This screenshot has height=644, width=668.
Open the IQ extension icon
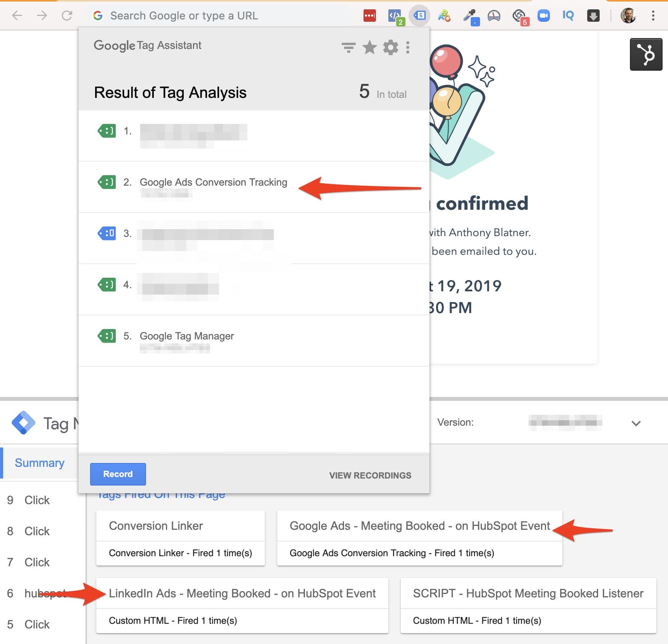(568, 16)
